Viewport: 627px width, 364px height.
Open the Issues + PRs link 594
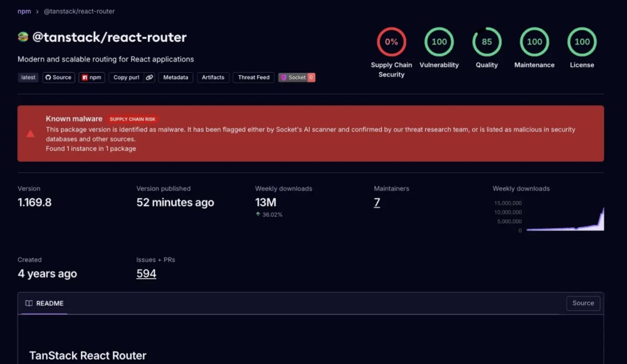146,274
